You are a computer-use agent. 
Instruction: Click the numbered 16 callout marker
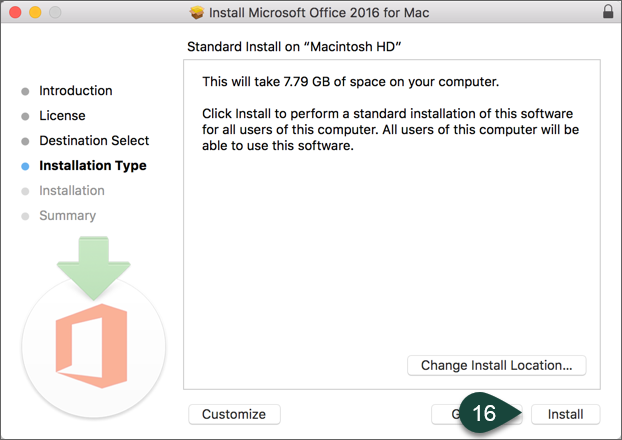[486, 413]
